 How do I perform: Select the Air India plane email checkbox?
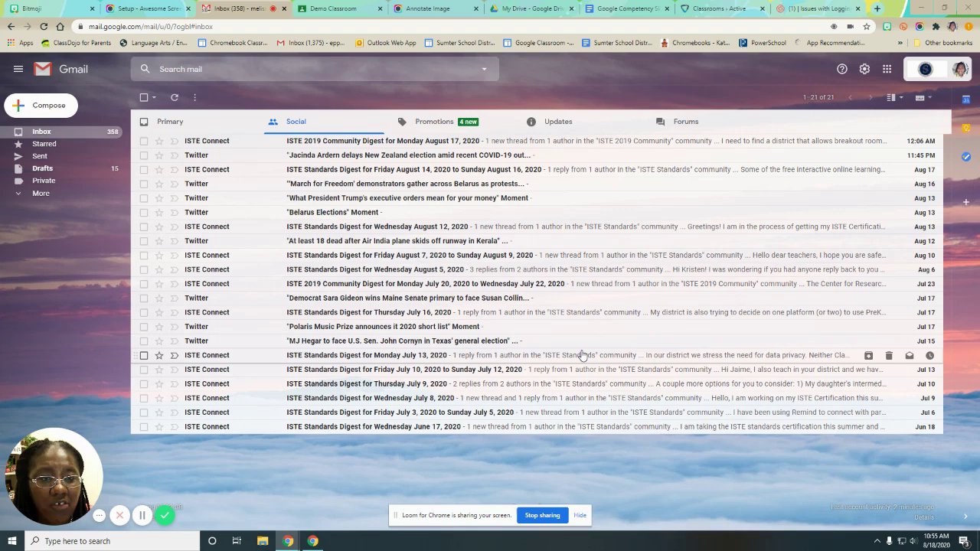pyautogui.click(x=144, y=241)
